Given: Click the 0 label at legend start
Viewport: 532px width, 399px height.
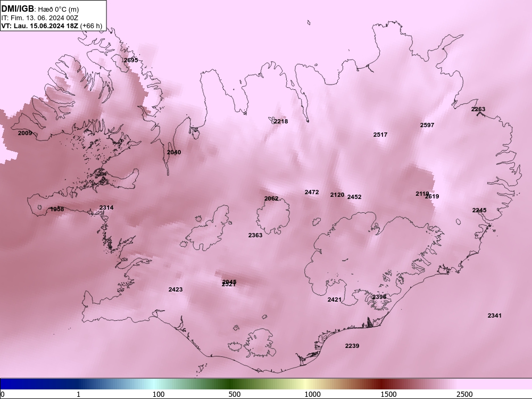Looking at the screenshot, I should pyautogui.click(x=3, y=394).
